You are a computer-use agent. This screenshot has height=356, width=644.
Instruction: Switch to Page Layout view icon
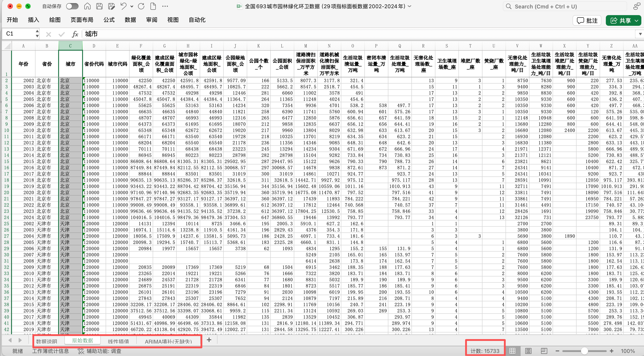[528, 351]
